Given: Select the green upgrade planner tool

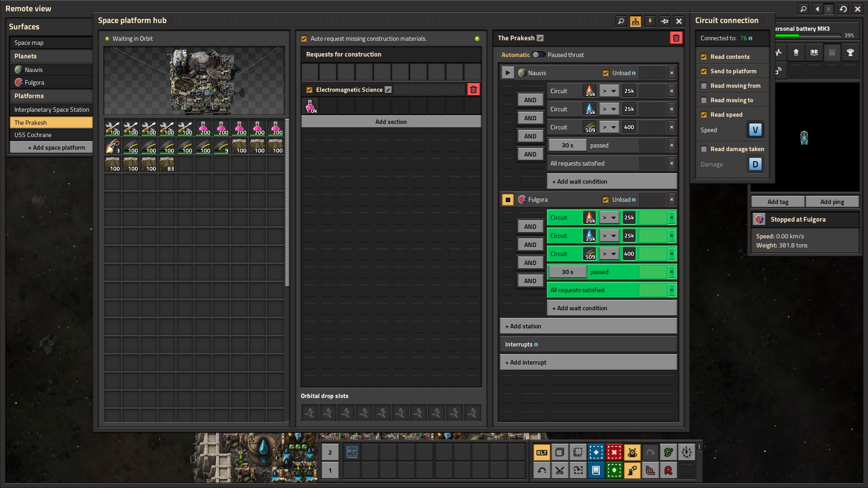Looking at the screenshot, I should pos(614,470).
